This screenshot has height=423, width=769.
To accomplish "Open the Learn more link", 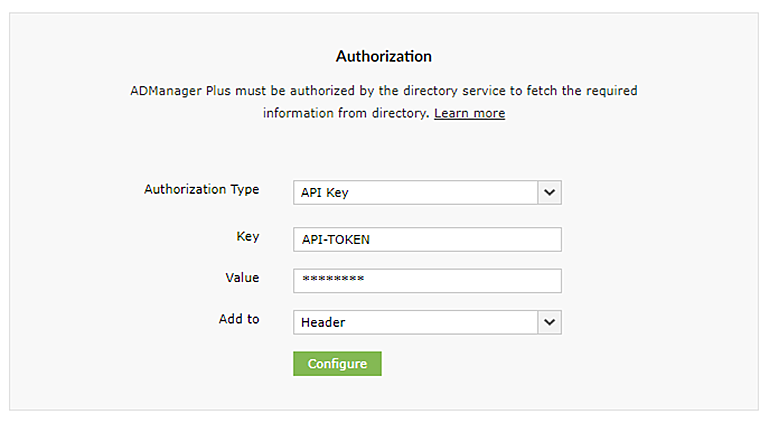I will click(469, 114).
